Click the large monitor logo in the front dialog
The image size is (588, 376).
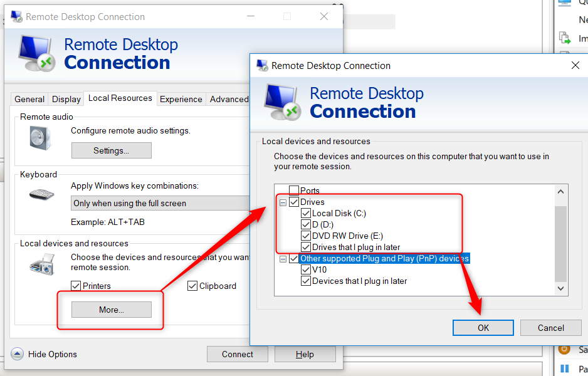coord(282,102)
